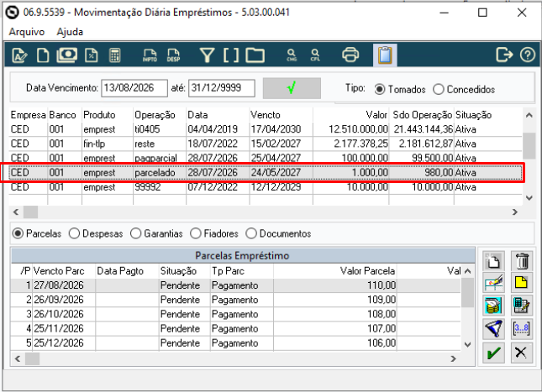This screenshot has width=542, height=392.
Task: Select loan row with operação 99992
Action: point(266,187)
